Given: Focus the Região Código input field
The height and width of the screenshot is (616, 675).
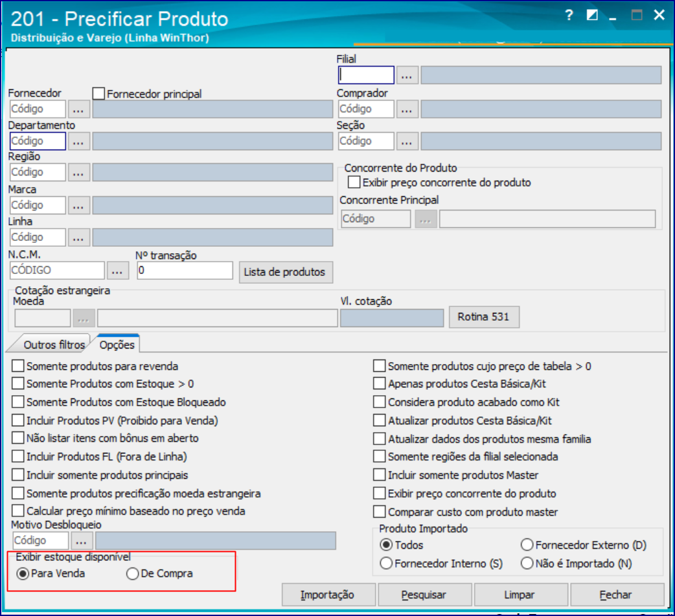Looking at the screenshot, I should pos(38,172).
